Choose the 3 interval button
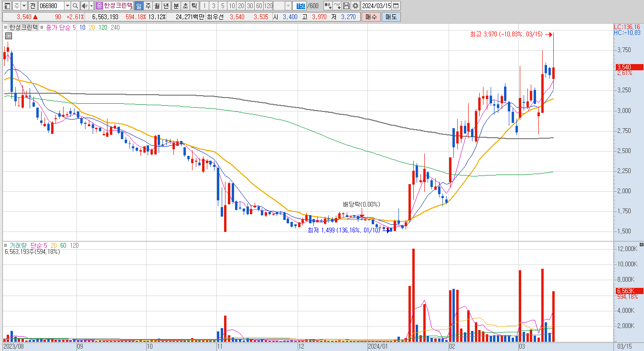 tap(214, 6)
